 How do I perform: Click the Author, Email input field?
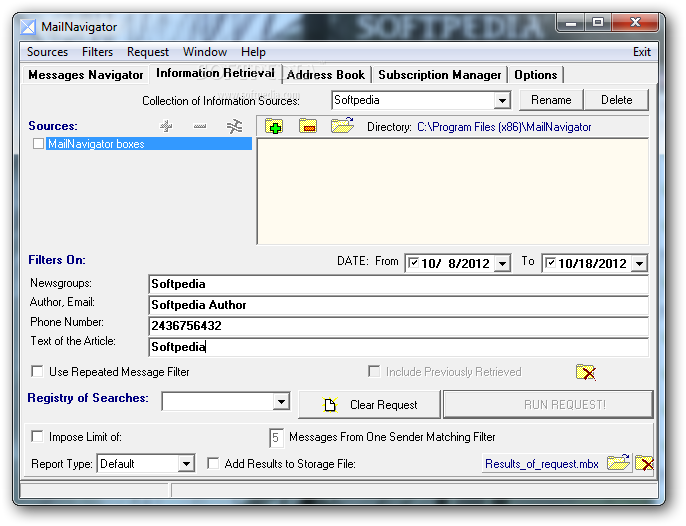(x=398, y=305)
